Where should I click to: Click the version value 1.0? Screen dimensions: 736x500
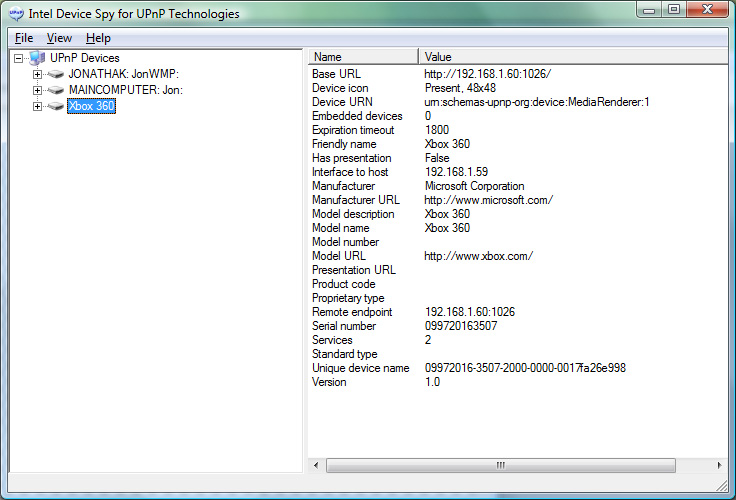coord(432,382)
